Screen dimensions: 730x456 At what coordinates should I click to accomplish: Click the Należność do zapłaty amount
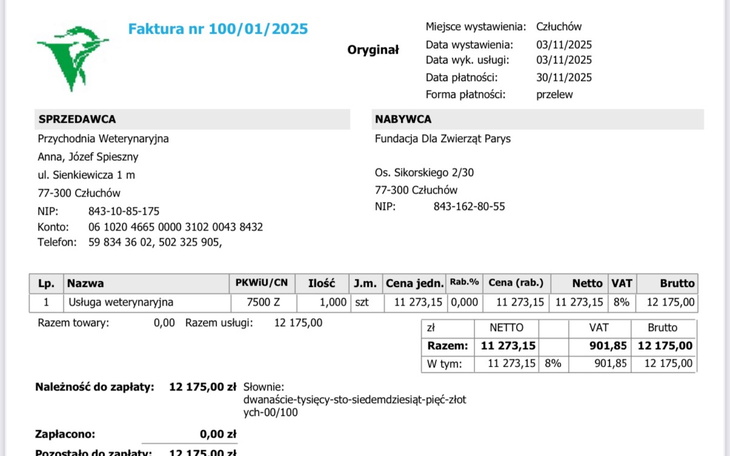click(203, 386)
